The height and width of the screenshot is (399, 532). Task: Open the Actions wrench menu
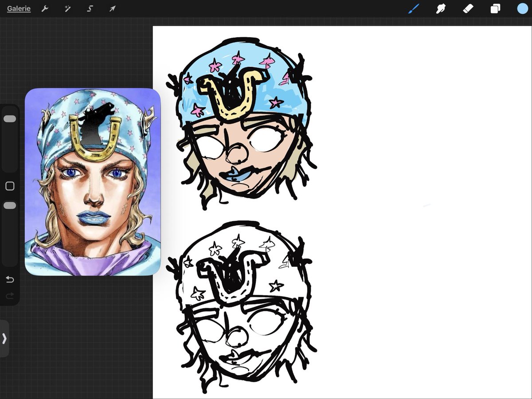tap(45, 9)
